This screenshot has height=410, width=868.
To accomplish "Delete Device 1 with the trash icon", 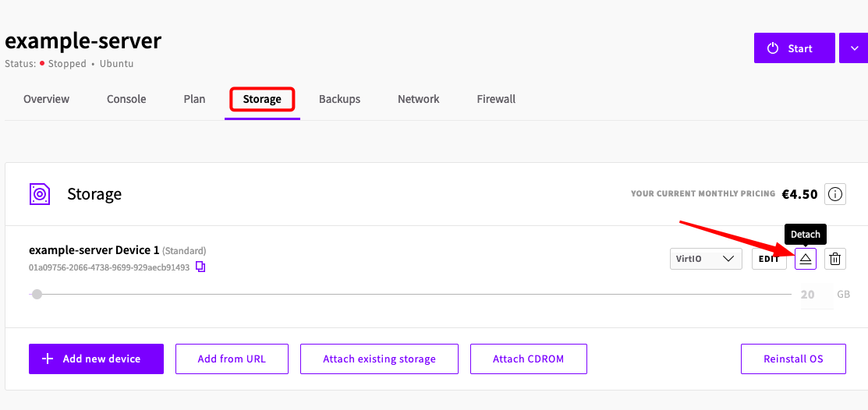I will click(835, 259).
